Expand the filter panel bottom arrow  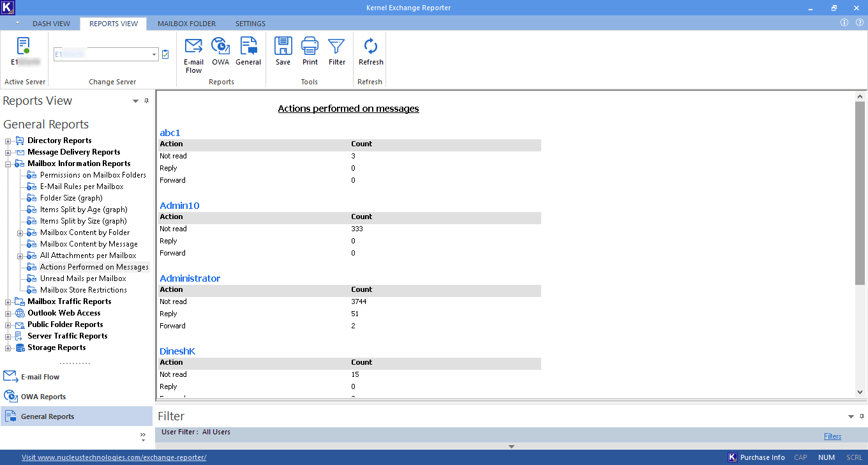coord(511,446)
